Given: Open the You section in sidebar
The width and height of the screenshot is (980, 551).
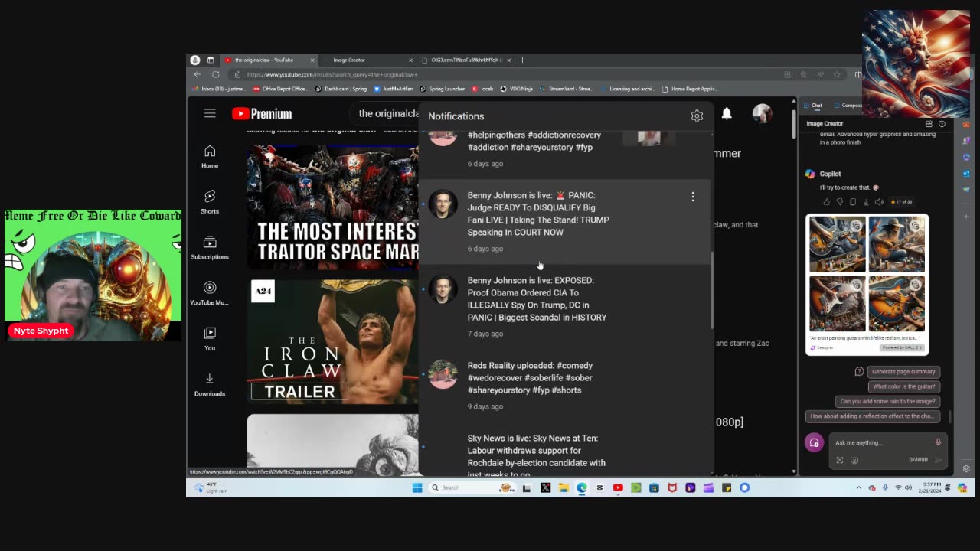Looking at the screenshot, I should click(x=210, y=338).
